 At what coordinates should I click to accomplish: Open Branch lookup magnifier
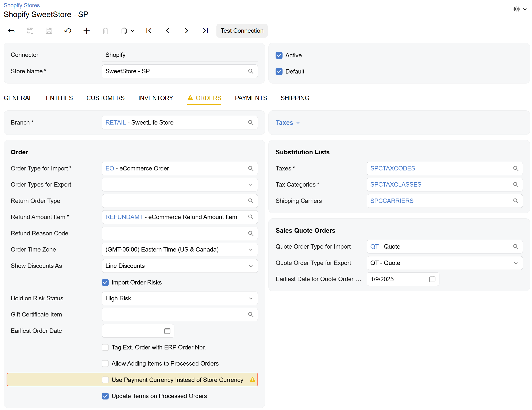(251, 123)
